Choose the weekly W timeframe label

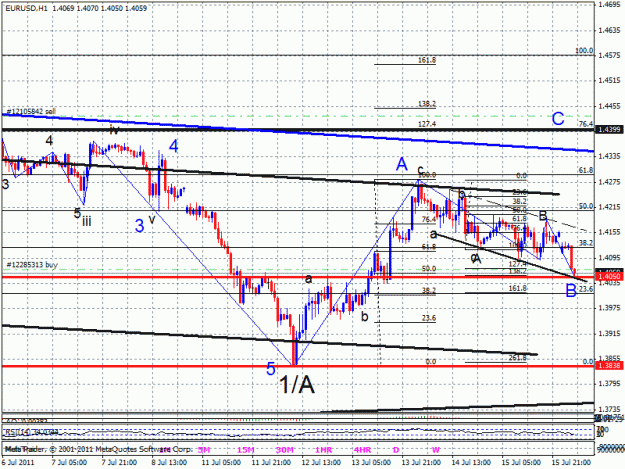(436, 450)
